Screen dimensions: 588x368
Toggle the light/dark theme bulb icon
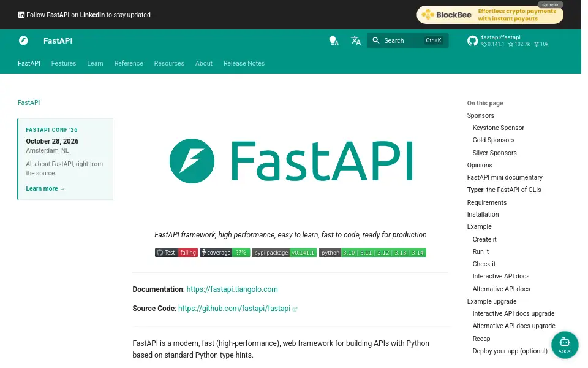click(x=334, y=40)
